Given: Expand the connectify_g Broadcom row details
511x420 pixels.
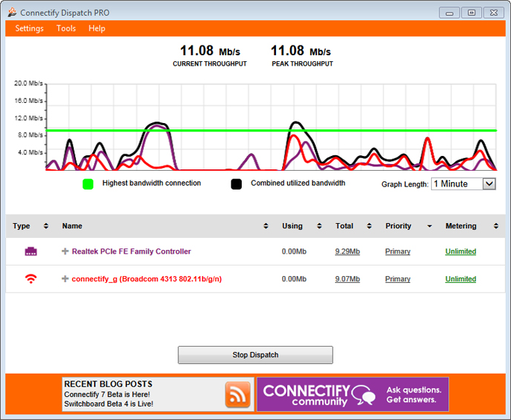Looking at the screenshot, I should coord(65,279).
